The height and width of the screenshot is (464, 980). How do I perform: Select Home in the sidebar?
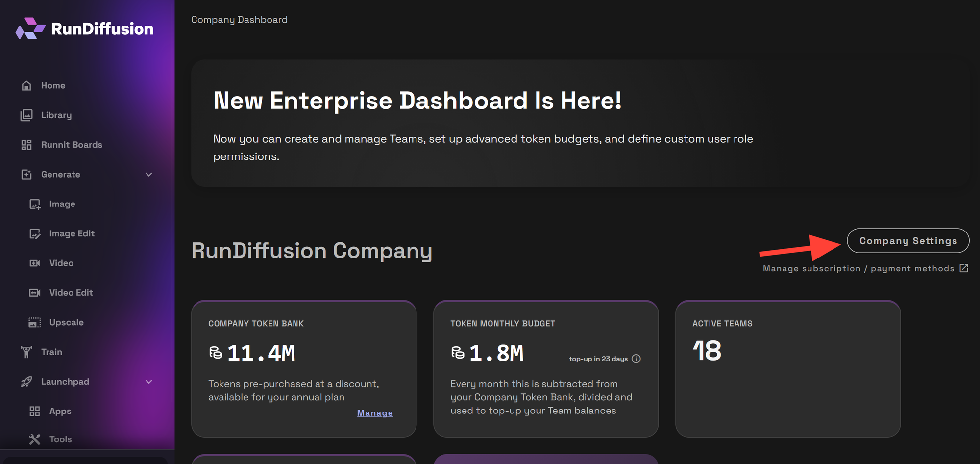pyautogui.click(x=53, y=85)
